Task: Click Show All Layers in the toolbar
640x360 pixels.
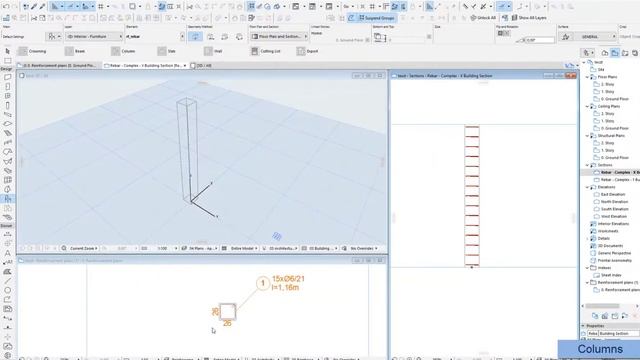Action: click(x=529, y=18)
